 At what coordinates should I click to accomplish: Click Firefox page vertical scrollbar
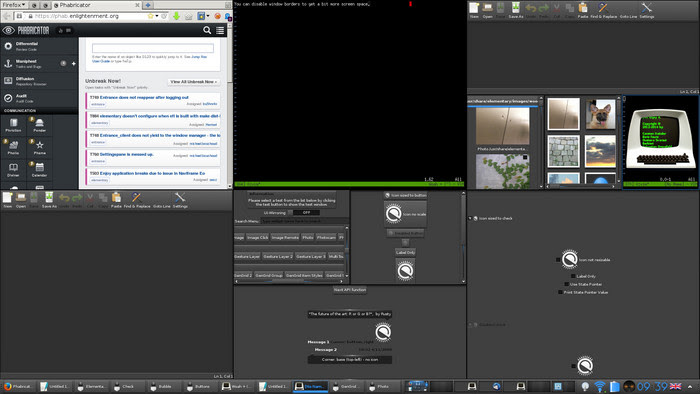pyautogui.click(x=229, y=105)
